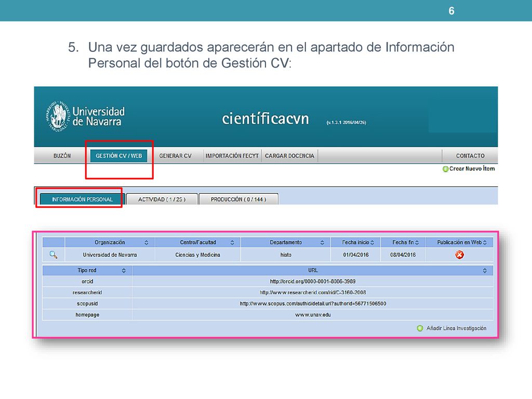Sort by Fecha fin column arrows

coord(417,242)
